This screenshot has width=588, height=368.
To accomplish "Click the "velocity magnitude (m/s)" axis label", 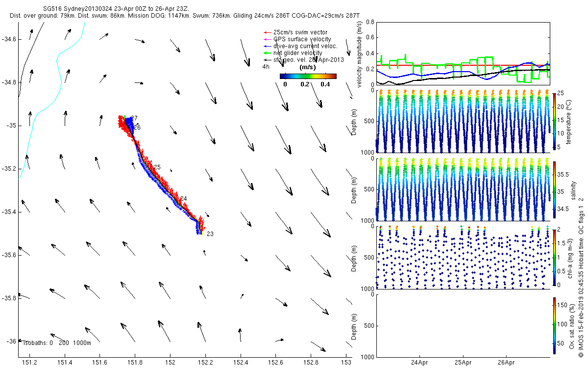I will 360,54.
